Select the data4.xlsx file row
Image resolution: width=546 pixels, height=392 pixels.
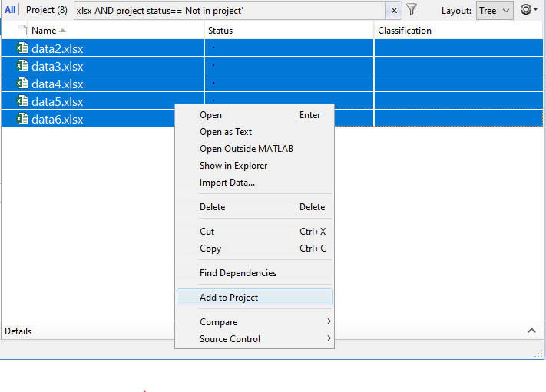(x=272, y=84)
